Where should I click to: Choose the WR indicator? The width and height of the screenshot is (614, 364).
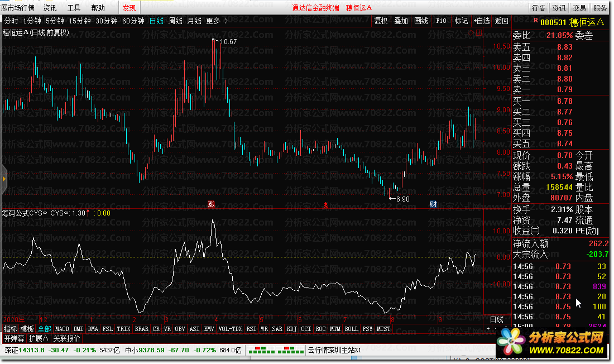pos(264,329)
